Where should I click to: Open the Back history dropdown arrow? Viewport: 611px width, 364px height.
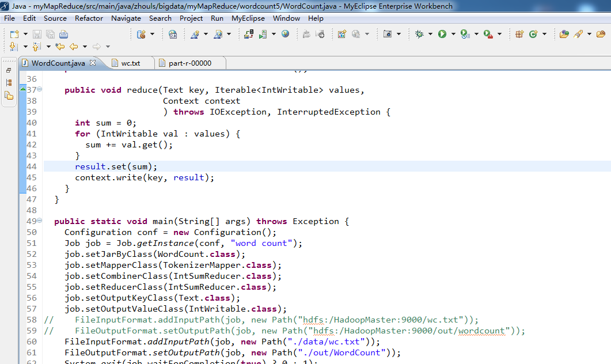85,47
